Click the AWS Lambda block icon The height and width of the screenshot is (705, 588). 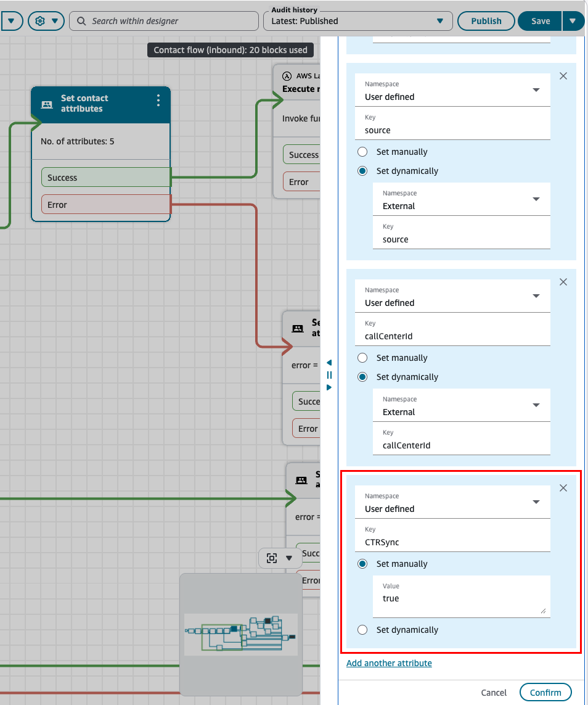(287, 76)
